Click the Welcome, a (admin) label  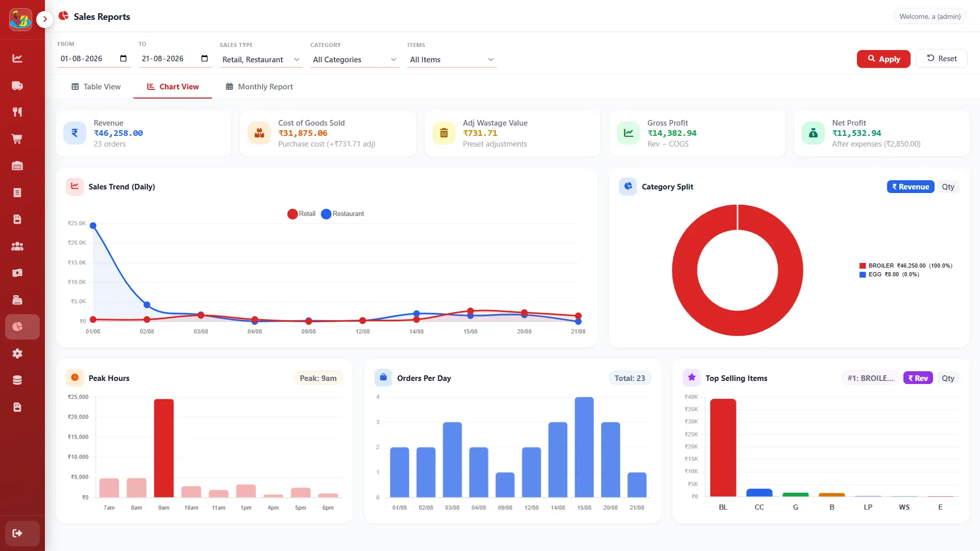pyautogui.click(x=930, y=16)
